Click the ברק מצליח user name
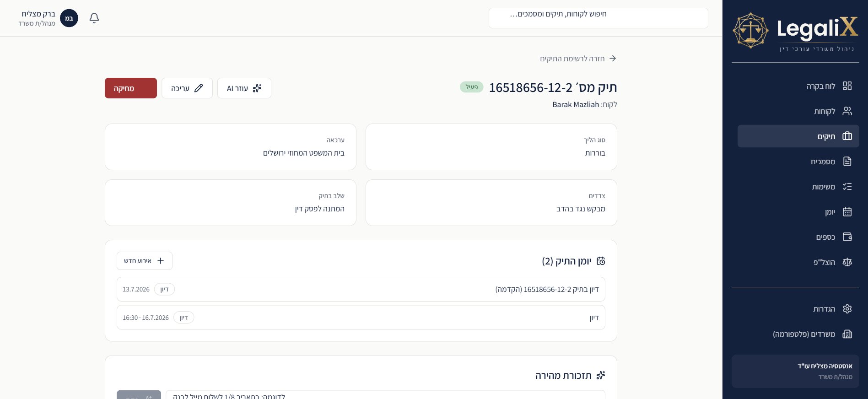The width and height of the screenshot is (868, 399). [x=38, y=14]
